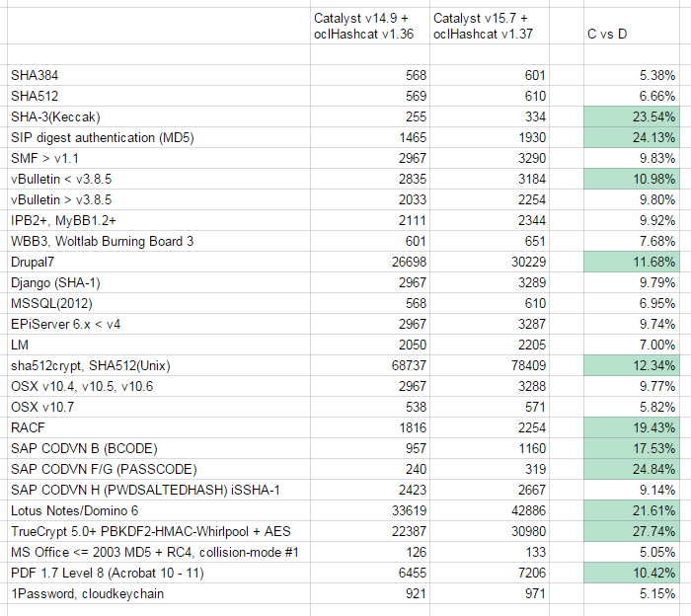Select the 19.43% RACF percentage cell
Image resolution: width=691 pixels, height=616 pixels.
(632, 427)
